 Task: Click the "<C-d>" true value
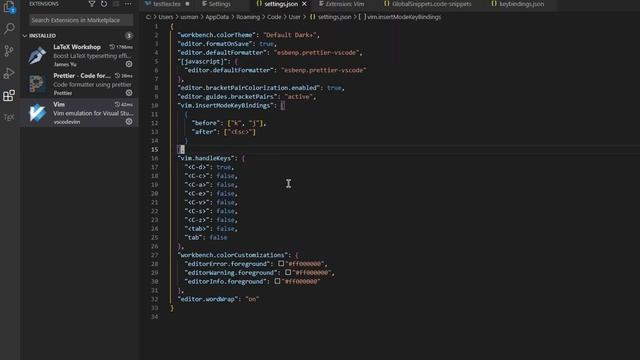pos(224,167)
